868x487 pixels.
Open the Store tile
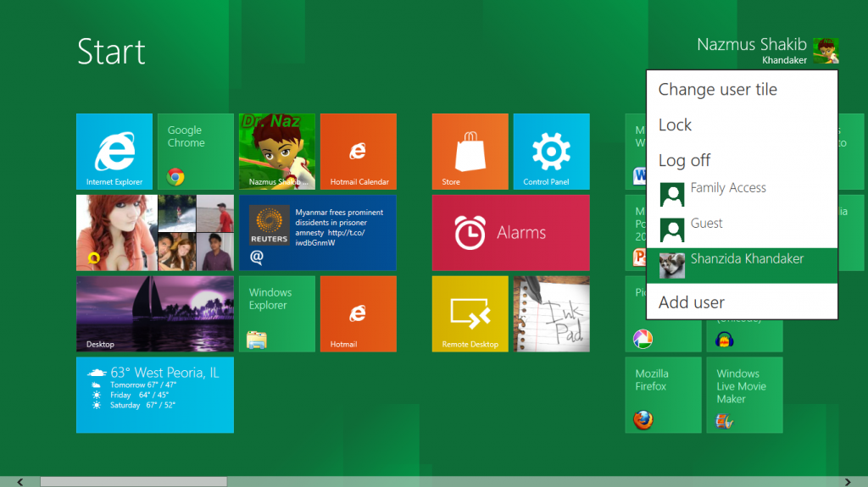(x=470, y=152)
